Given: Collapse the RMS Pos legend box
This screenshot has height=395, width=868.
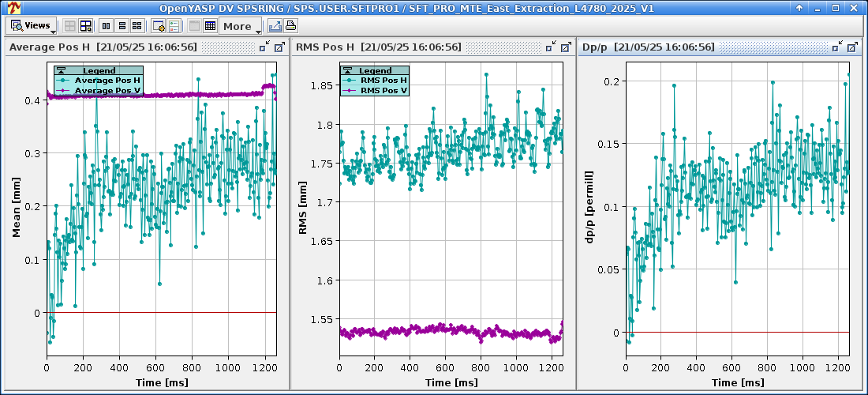Looking at the screenshot, I should tap(347, 71).
